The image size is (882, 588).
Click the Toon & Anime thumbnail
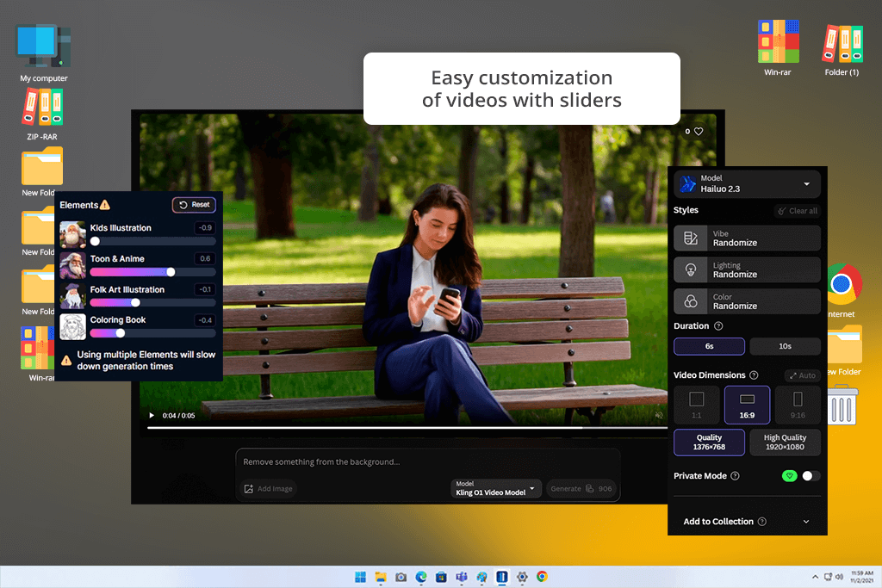pyautogui.click(x=72, y=265)
